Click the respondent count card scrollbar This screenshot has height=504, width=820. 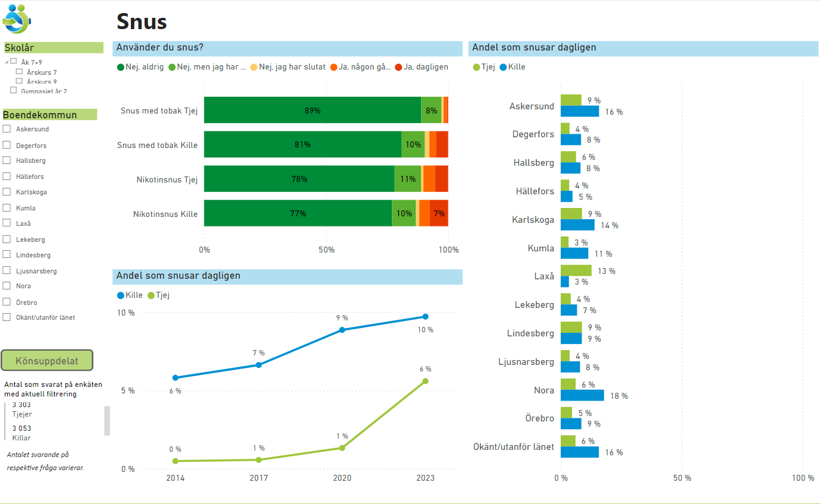107,421
